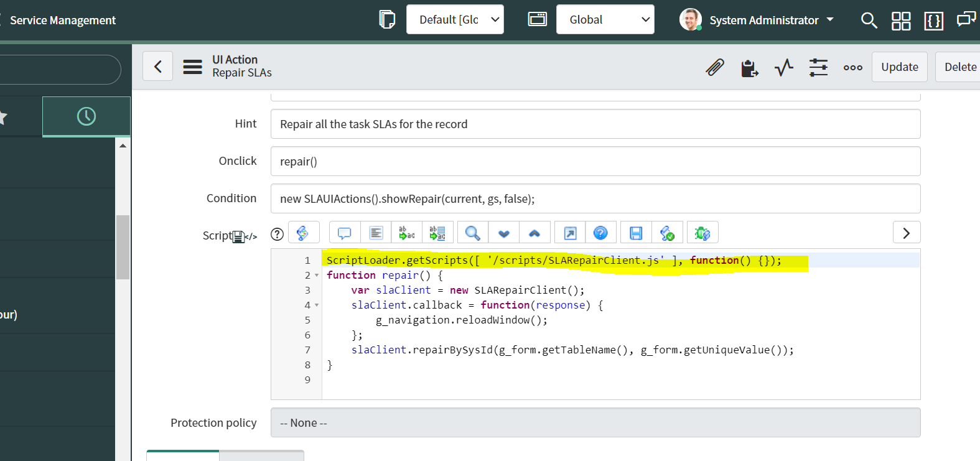Image resolution: width=980 pixels, height=461 pixels.
Task: Click the script editor blue help icon
Action: tap(600, 233)
